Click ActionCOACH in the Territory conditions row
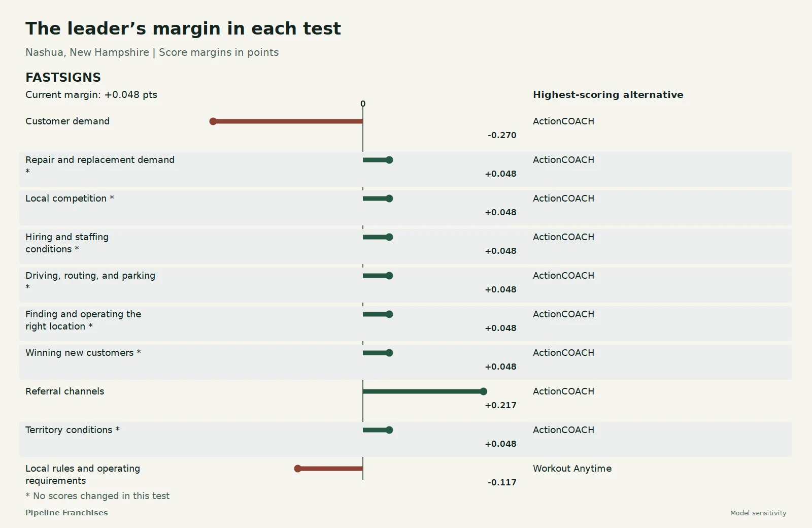 [563, 430]
